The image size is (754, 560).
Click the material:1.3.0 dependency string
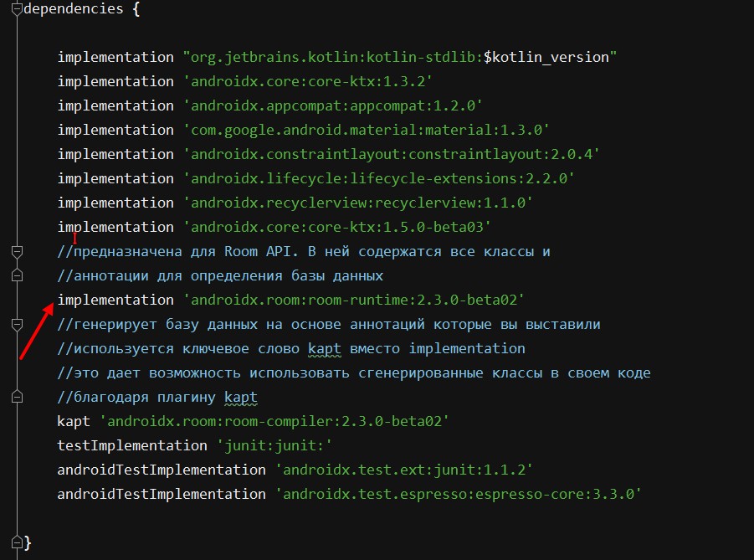click(366, 130)
